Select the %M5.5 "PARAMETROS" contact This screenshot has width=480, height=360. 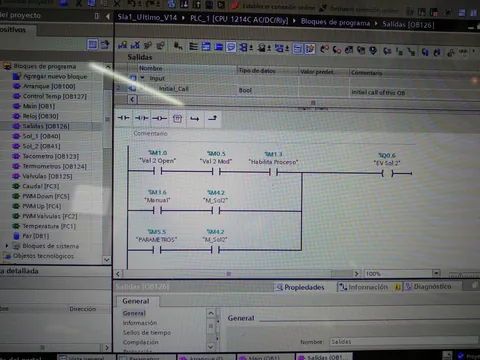click(157, 250)
